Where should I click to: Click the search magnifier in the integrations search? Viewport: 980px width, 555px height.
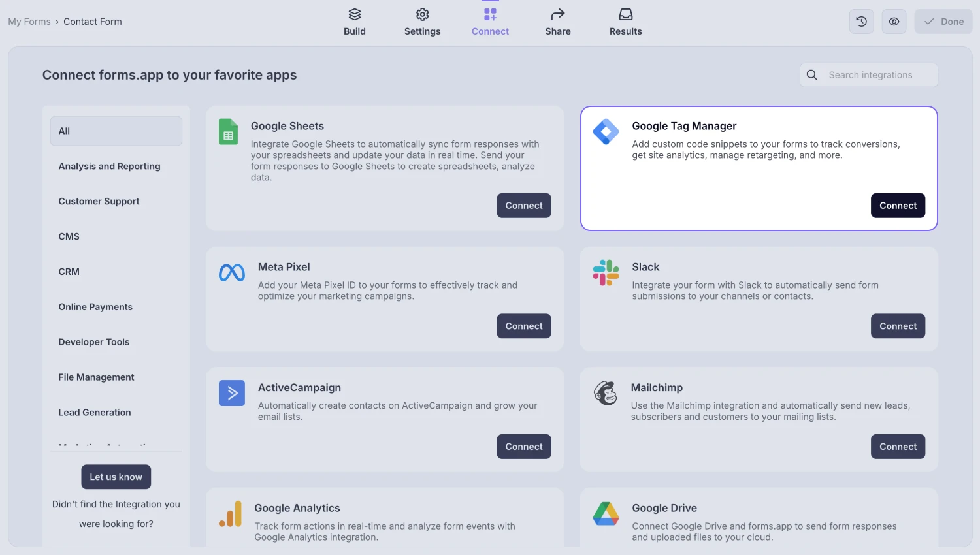pos(811,74)
